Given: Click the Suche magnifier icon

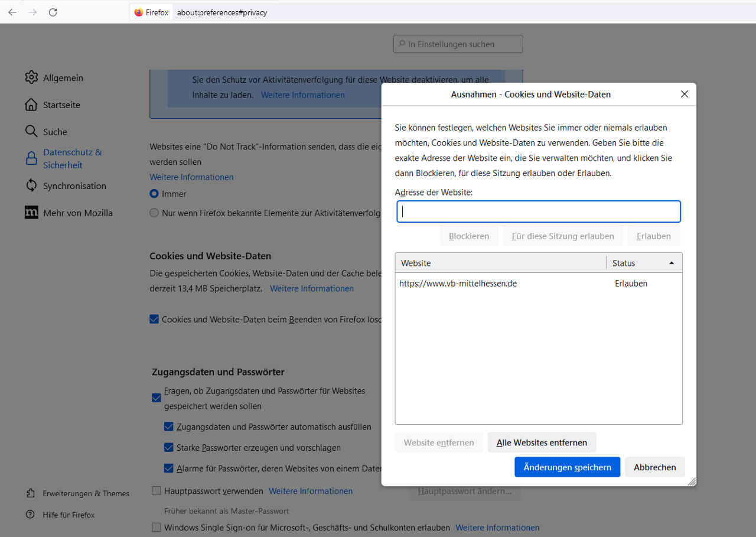Looking at the screenshot, I should tap(31, 131).
